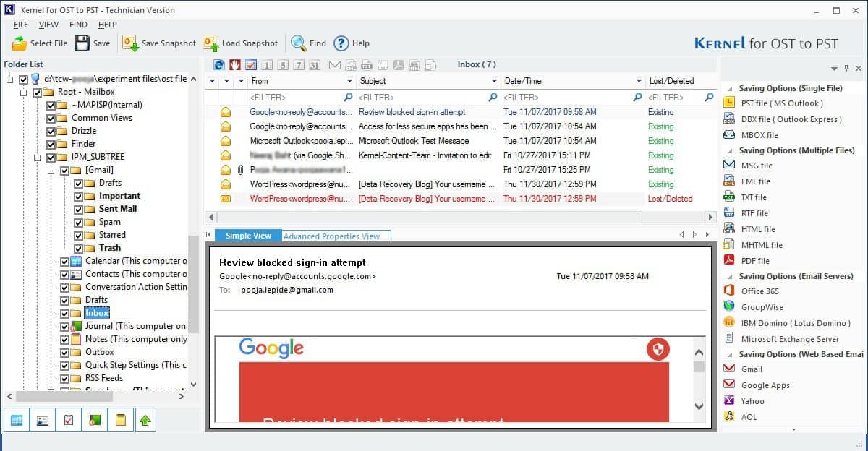Select the red Lost/Deleted WordPress email row
The height and width of the screenshot is (451, 868).
coord(459,199)
